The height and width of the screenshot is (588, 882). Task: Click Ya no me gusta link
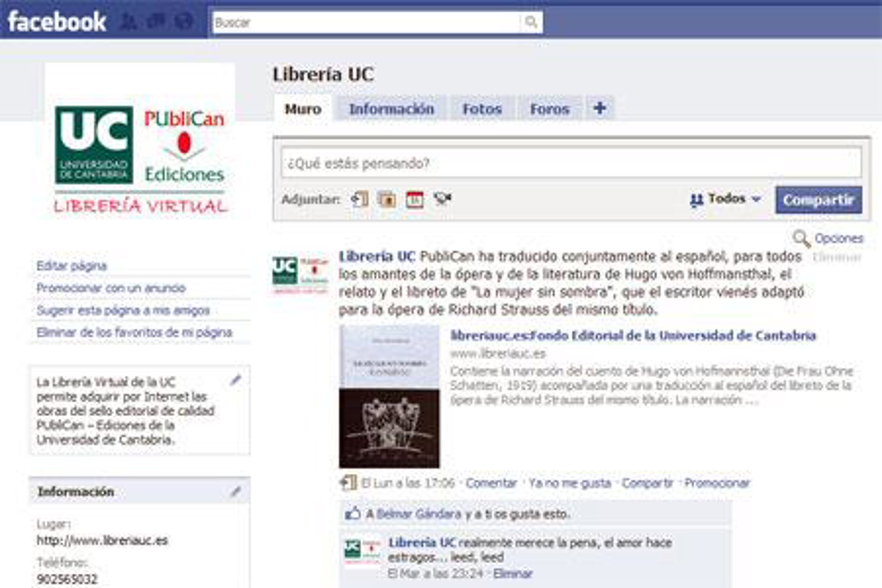[570, 483]
